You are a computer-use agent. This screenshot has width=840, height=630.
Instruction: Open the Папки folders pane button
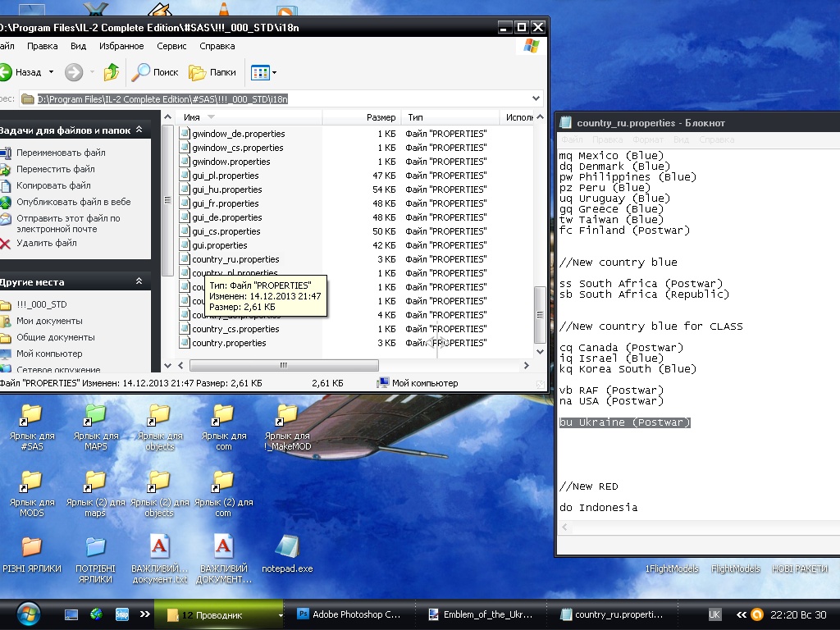tap(212, 72)
